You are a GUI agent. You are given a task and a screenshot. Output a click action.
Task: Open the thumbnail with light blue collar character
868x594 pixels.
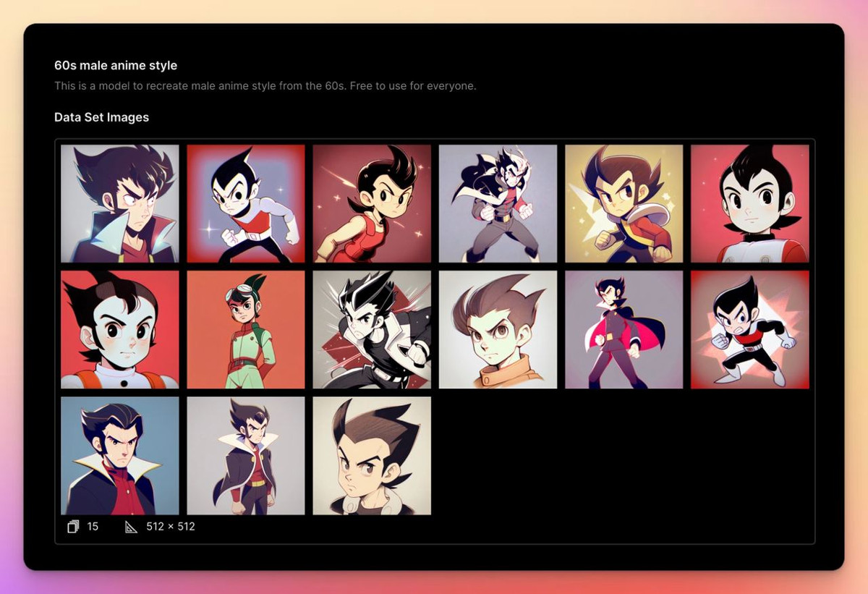[x=119, y=203]
